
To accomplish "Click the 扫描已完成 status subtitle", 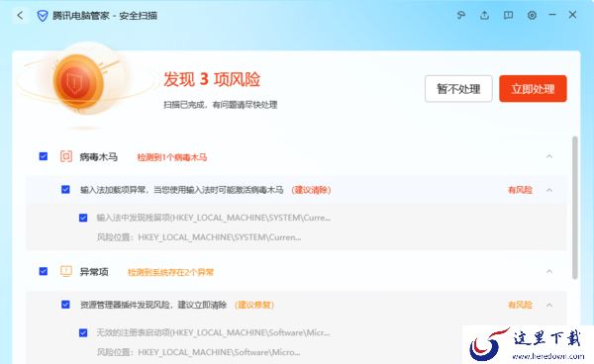I will click(x=221, y=105).
